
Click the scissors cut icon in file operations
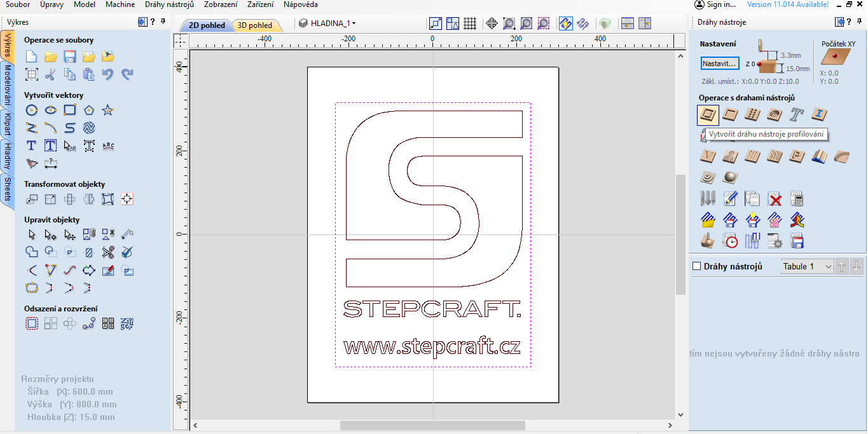click(51, 74)
